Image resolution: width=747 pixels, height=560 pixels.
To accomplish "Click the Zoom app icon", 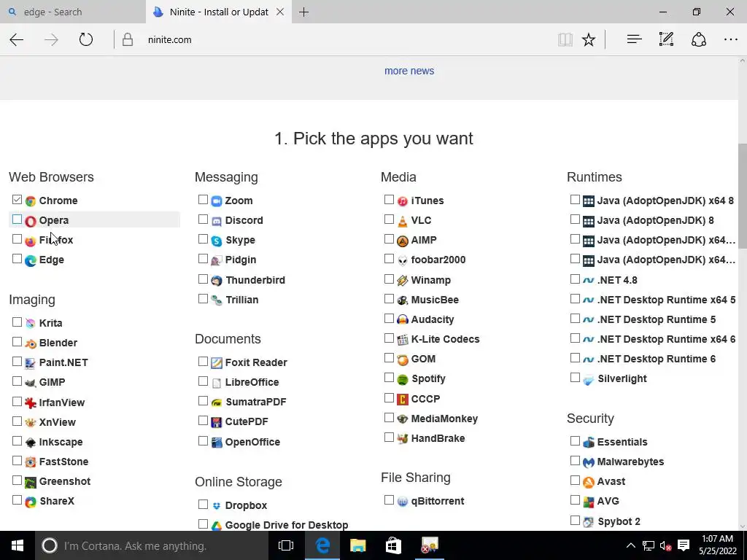I will [216, 201].
